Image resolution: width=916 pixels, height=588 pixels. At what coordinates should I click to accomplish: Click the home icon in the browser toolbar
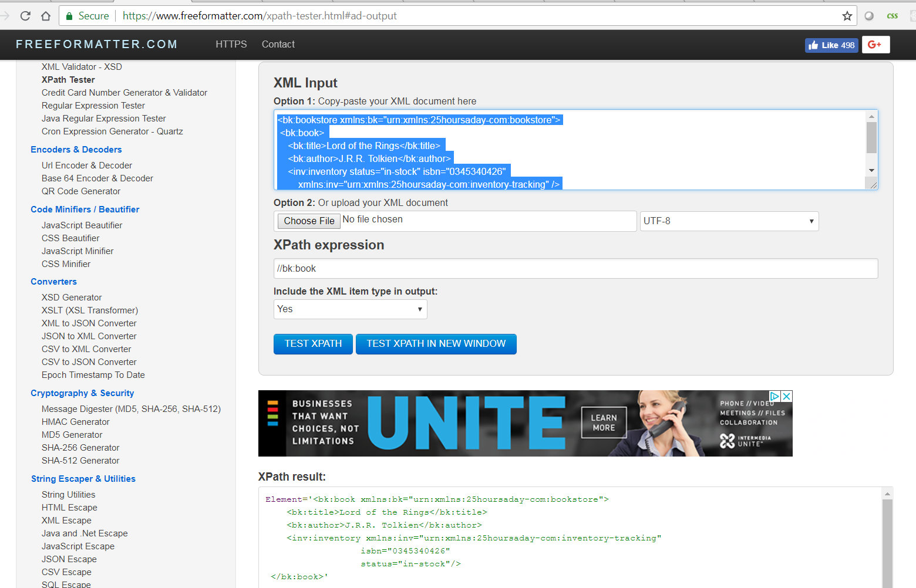pos(46,16)
